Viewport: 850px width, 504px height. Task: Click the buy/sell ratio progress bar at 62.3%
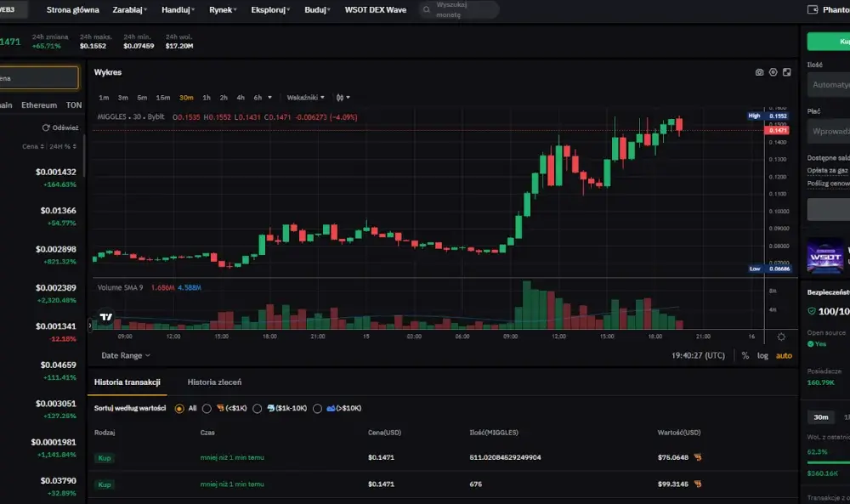(828, 462)
